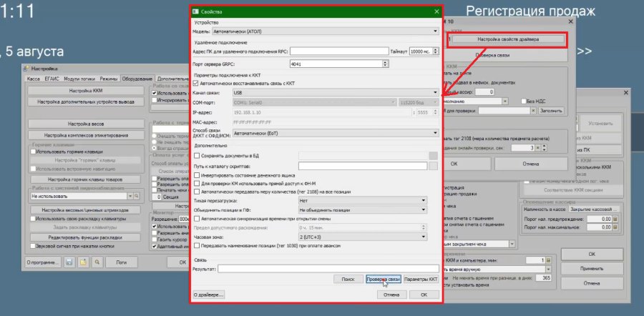Enable Автоматически передавать меру количества (тег 2108)

coord(196,192)
